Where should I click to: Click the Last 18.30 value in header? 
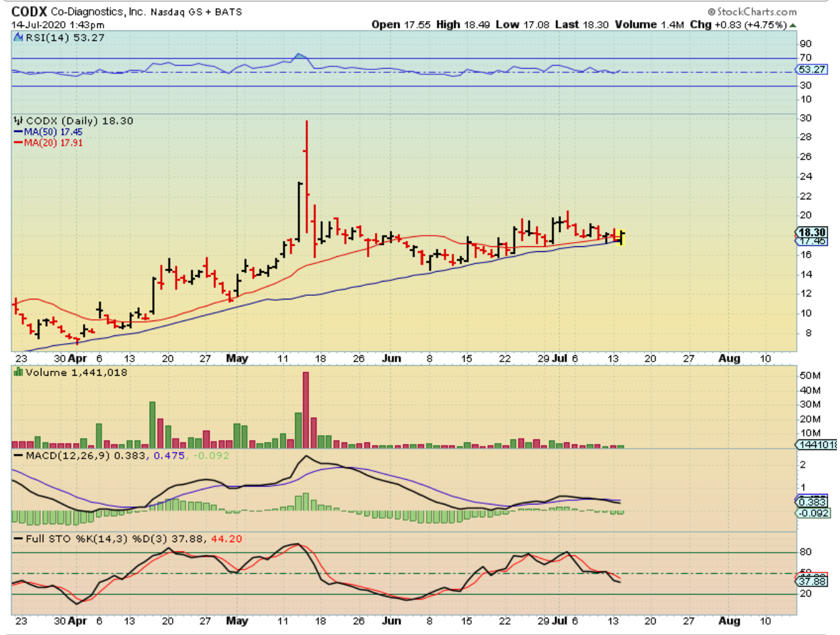(581, 25)
